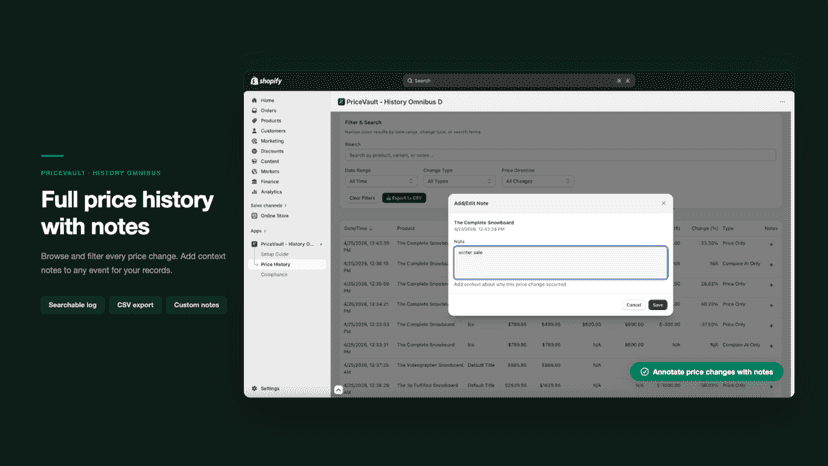Cancel the Add/Edit Note dialog
Viewport: 828px width, 466px height.
[634, 305]
